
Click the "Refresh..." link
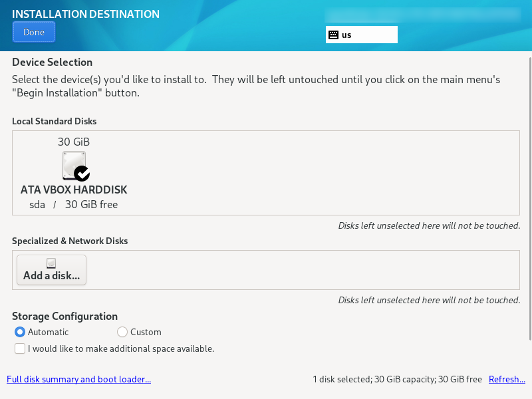507,380
